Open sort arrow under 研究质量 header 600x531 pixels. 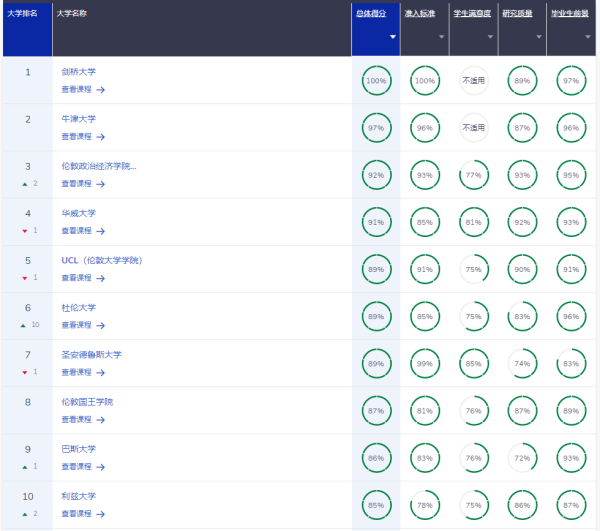539,37
